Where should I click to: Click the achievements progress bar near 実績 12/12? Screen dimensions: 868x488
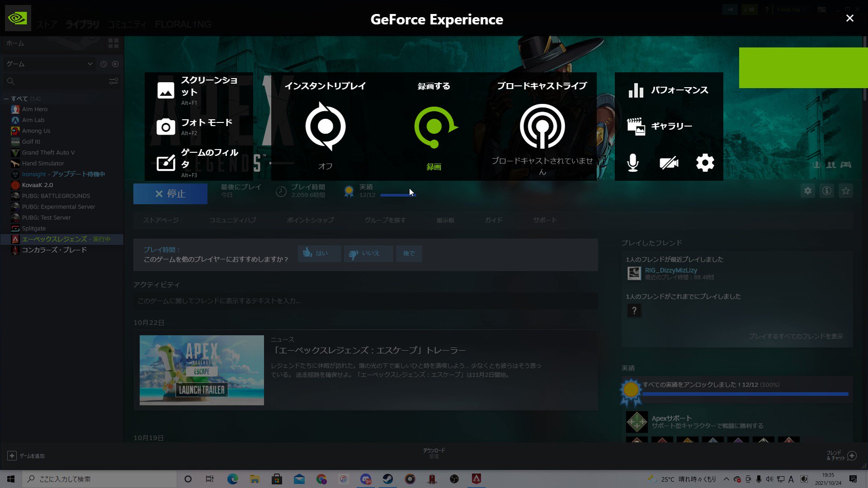pyautogui.click(x=398, y=195)
